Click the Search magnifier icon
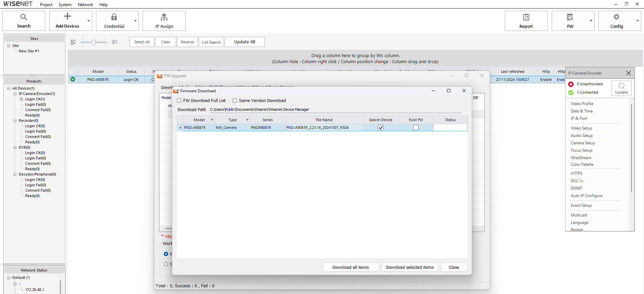The image size is (644, 294). point(23,17)
